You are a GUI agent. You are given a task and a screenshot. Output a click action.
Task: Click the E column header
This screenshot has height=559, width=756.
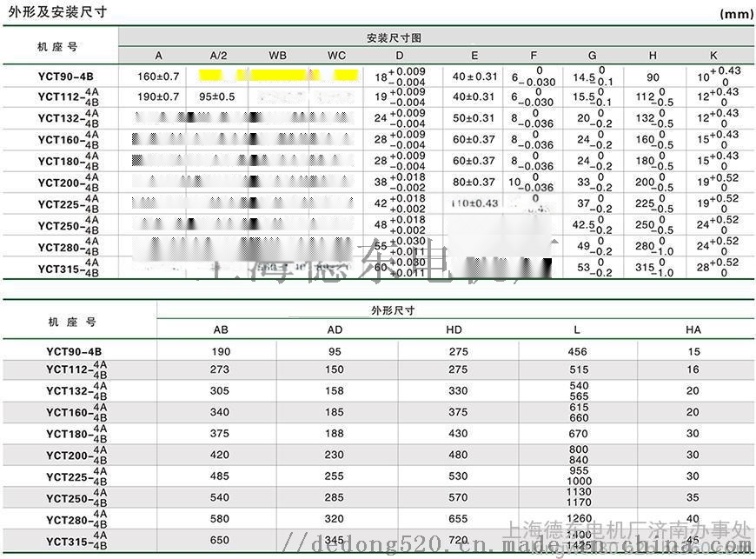click(x=474, y=56)
